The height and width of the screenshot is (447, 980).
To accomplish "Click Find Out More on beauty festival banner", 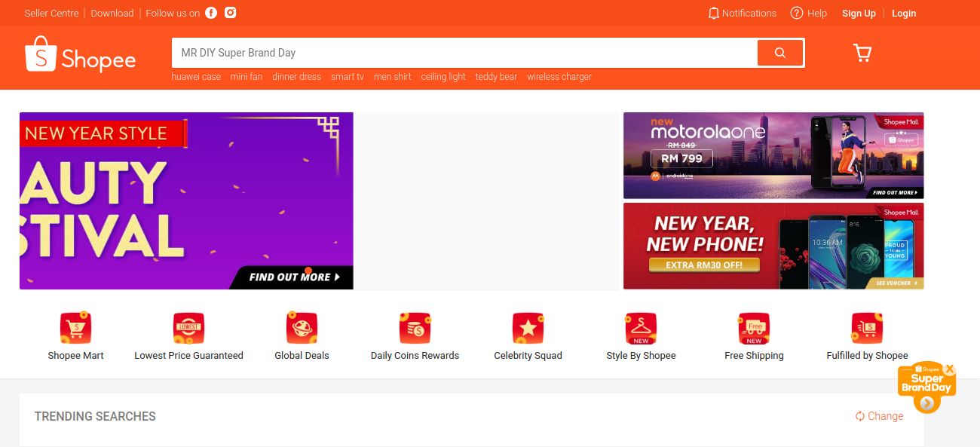I will 294,277.
